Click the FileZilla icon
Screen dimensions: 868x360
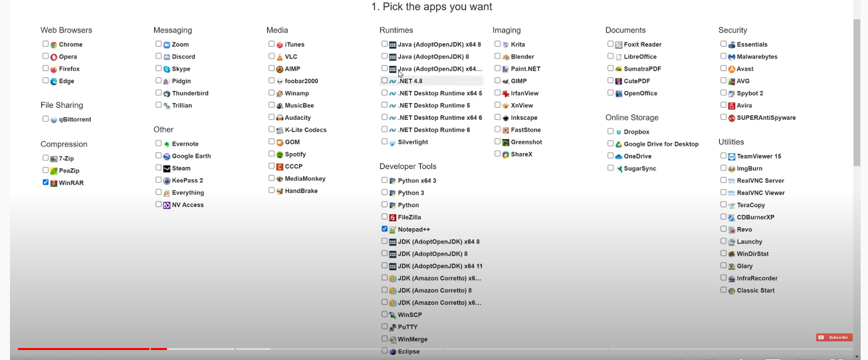[393, 218]
